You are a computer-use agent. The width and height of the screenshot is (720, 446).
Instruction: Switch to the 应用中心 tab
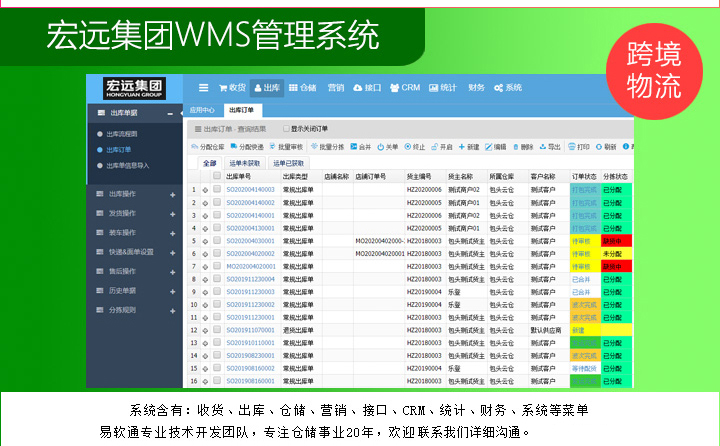203,111
